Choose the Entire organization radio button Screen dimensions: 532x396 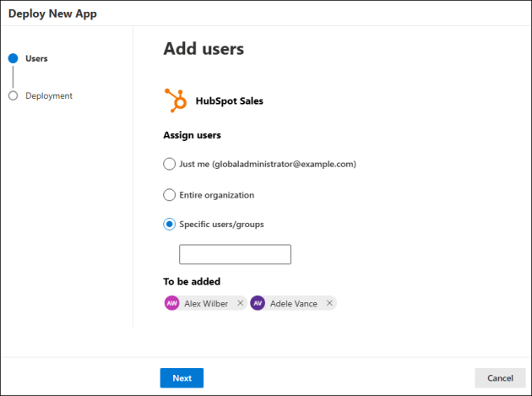click(x=169, y=195)
